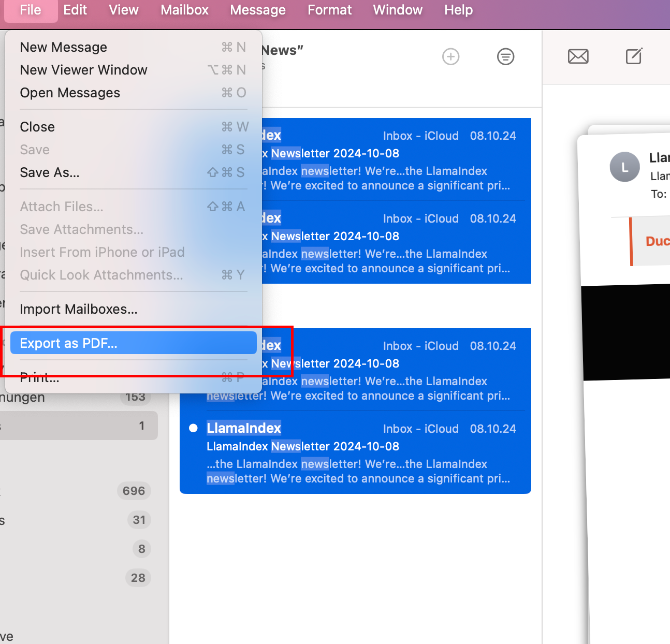Open the Window menu

coord(398,10)
